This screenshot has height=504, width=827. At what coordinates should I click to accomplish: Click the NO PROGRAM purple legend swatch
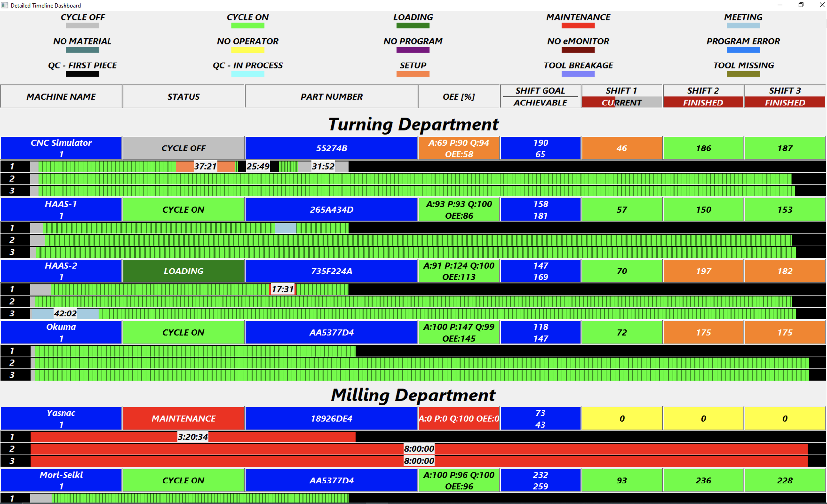pos(413,50)
